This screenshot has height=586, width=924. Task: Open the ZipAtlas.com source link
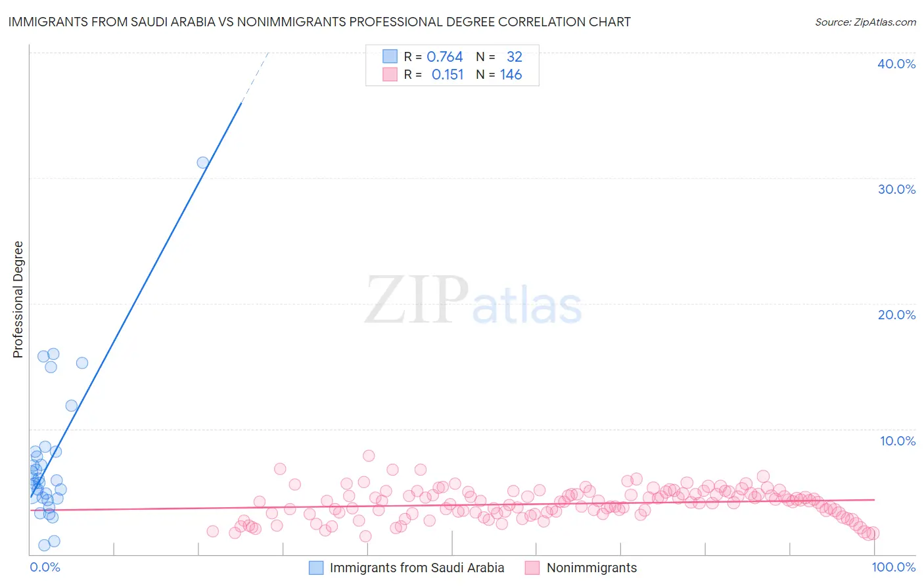point(865,22)
